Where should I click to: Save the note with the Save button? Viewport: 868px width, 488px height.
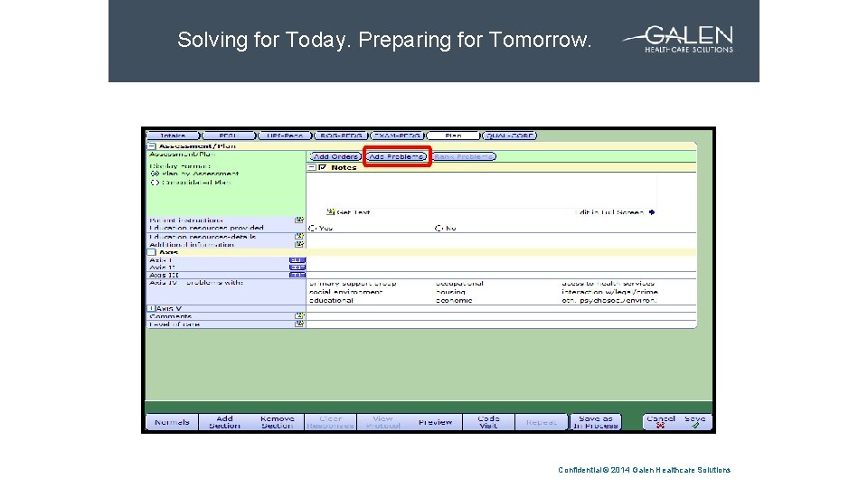point(694,422)
